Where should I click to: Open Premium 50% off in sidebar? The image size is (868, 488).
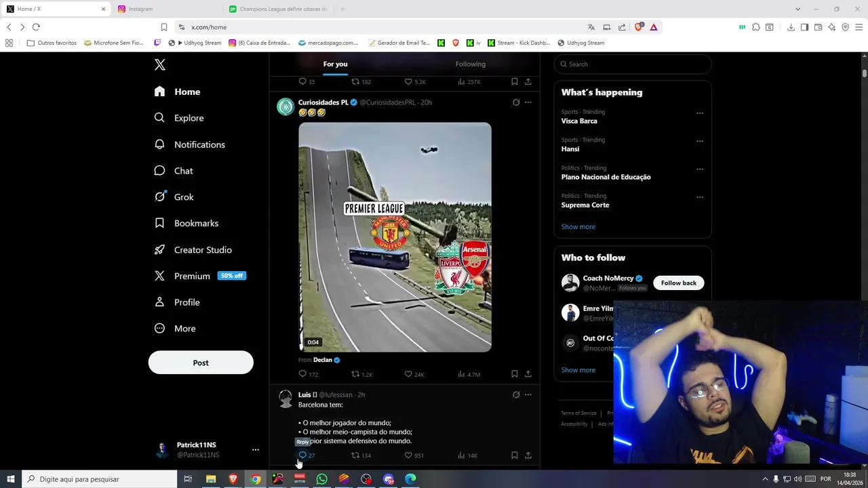pyautogui.click(x=199, y=276)
